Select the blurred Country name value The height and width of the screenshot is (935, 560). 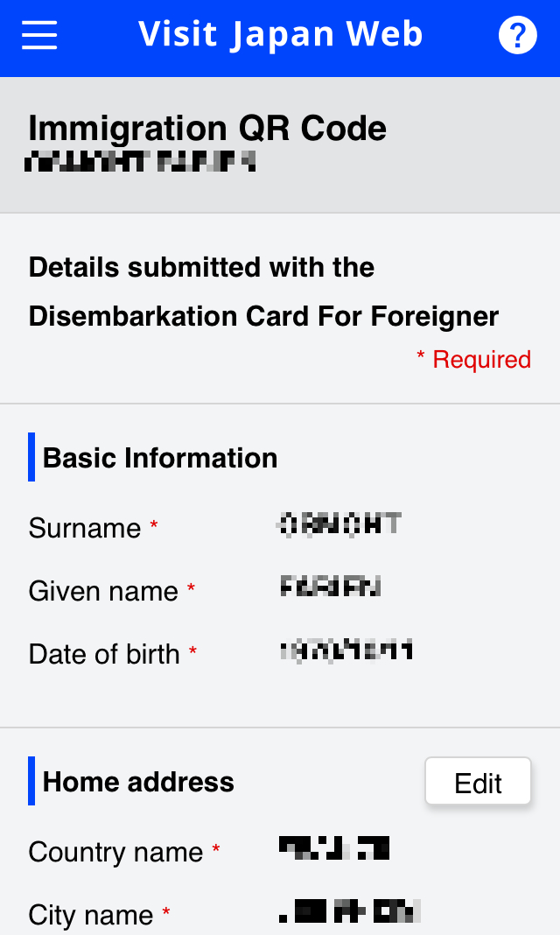point(333,847)
